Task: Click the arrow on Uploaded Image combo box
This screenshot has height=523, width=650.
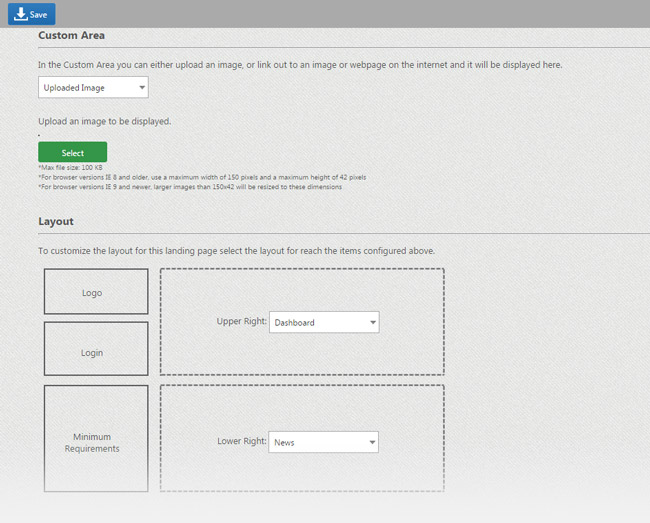Action: point(141,88)
